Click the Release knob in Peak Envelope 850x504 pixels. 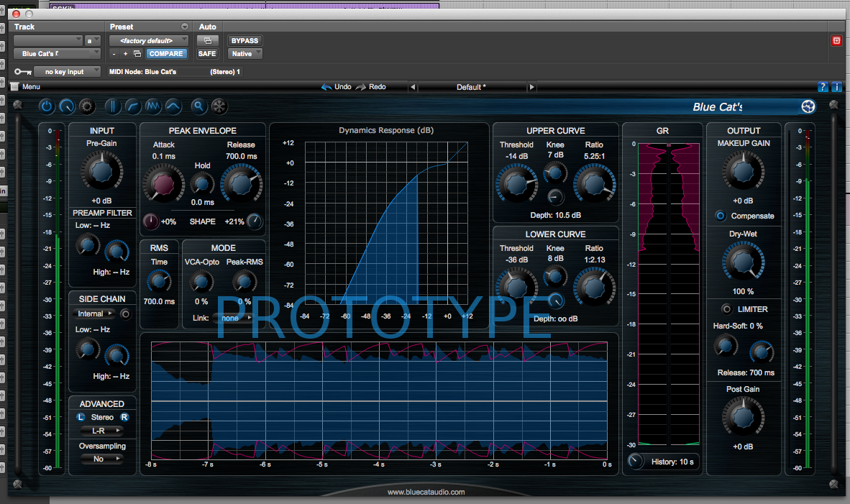pyautogui.click(x=241, y=184)
